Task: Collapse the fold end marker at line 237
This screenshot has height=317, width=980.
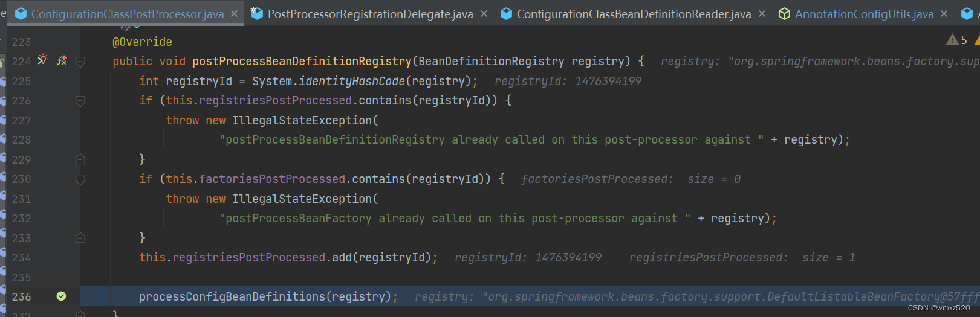Action: 80,313
